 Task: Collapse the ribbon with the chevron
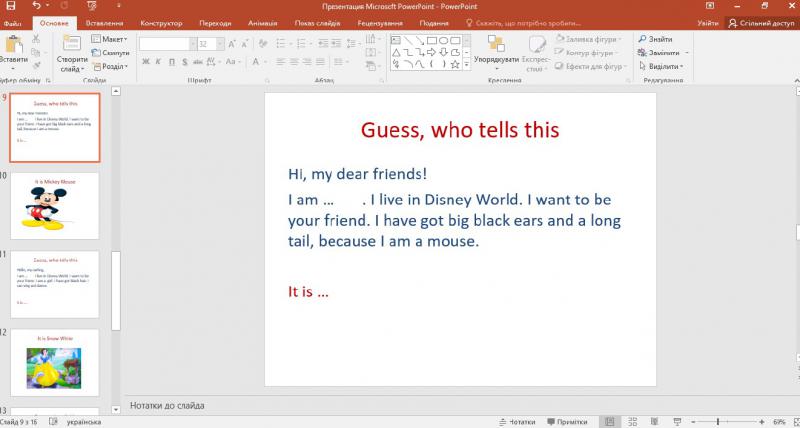tap(796, 80)
